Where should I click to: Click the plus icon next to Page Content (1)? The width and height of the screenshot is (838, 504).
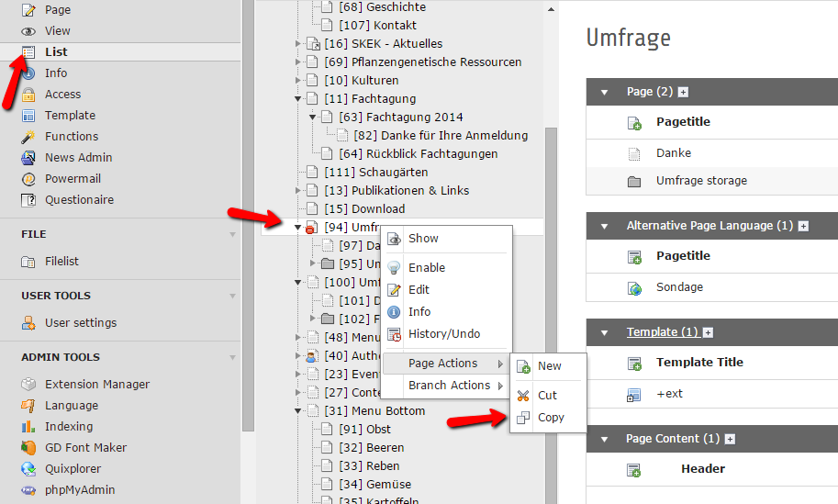(730, 440)
